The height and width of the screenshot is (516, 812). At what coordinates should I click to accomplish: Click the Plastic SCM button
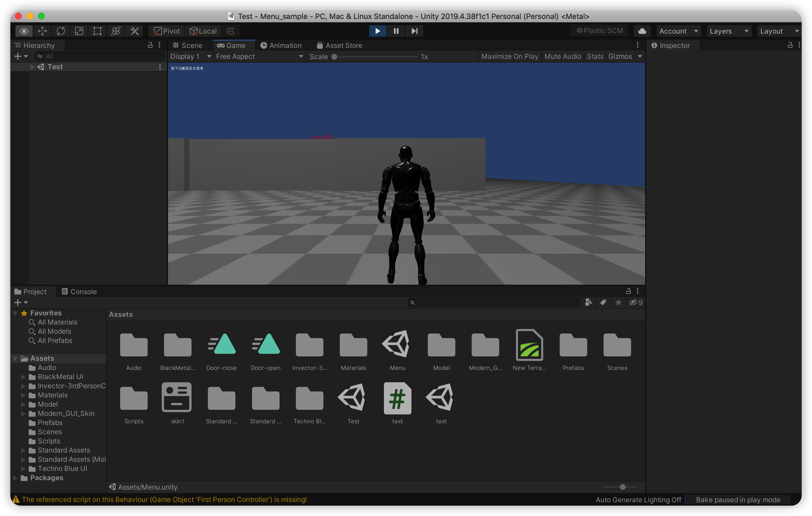point(600,31)
